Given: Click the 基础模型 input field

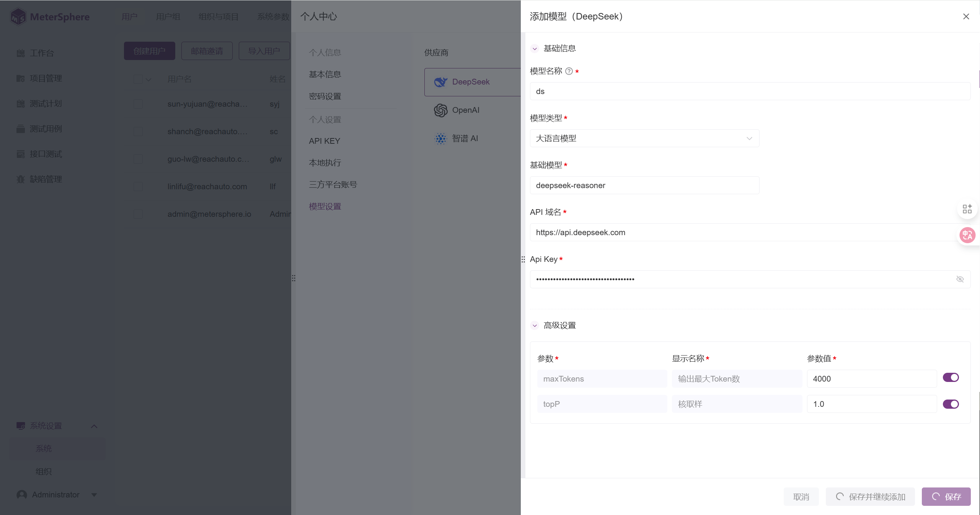Looking at the screenshot, I should (x=644, y=185).
